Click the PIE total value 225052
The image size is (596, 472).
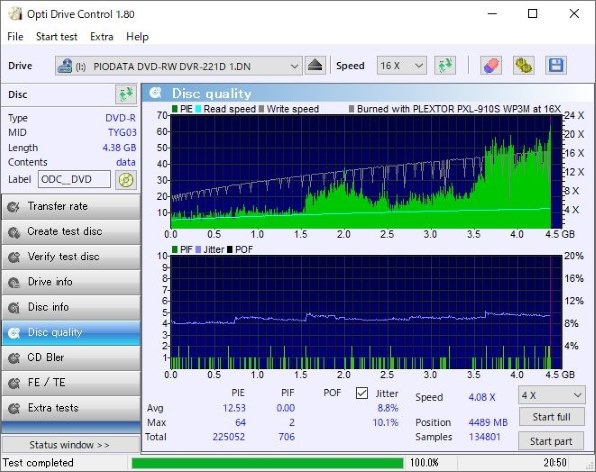click(229, 437)
